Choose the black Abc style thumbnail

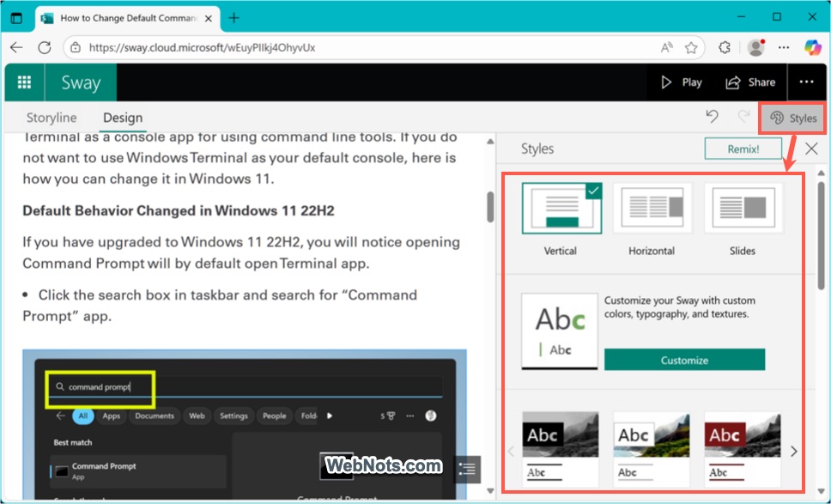561,449
